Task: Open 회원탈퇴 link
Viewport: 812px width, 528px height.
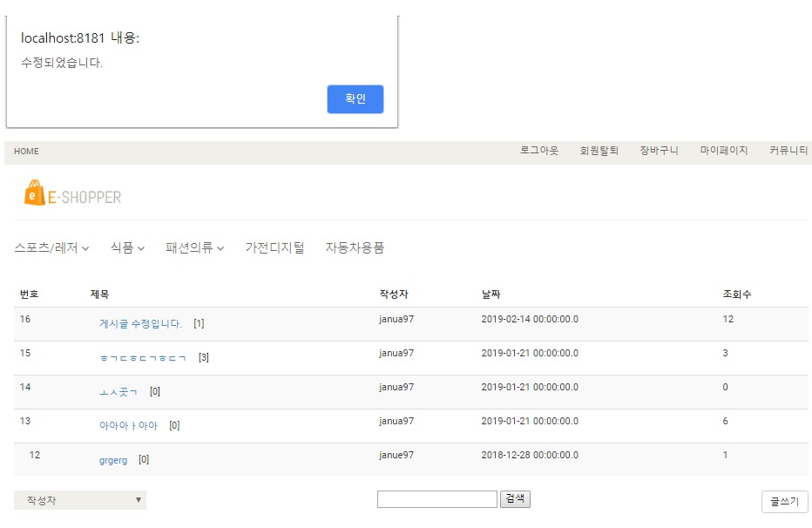Action: [599, 150]
